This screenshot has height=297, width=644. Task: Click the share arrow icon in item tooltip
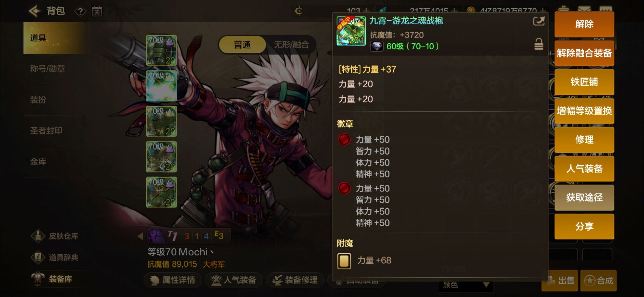[539, 21]
